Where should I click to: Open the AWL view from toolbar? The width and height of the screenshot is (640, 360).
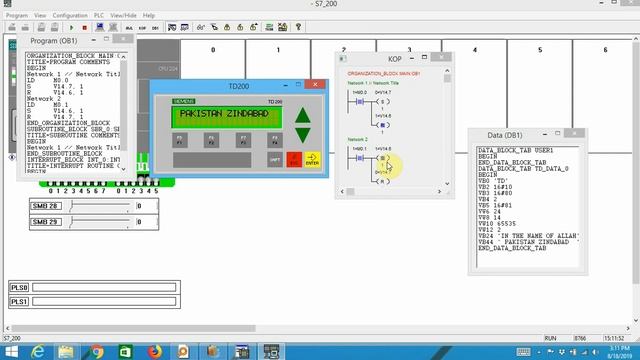129,28
